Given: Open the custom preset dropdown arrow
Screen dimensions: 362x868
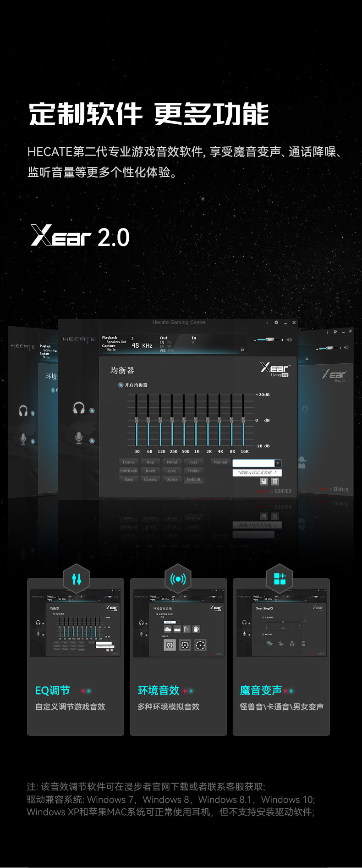Looking at the screenshot, I should (278, 463).
